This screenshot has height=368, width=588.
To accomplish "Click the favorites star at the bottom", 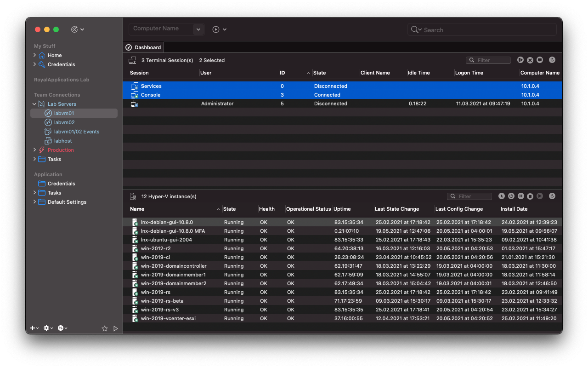I will pyautogui.click(x=104, y=328).
